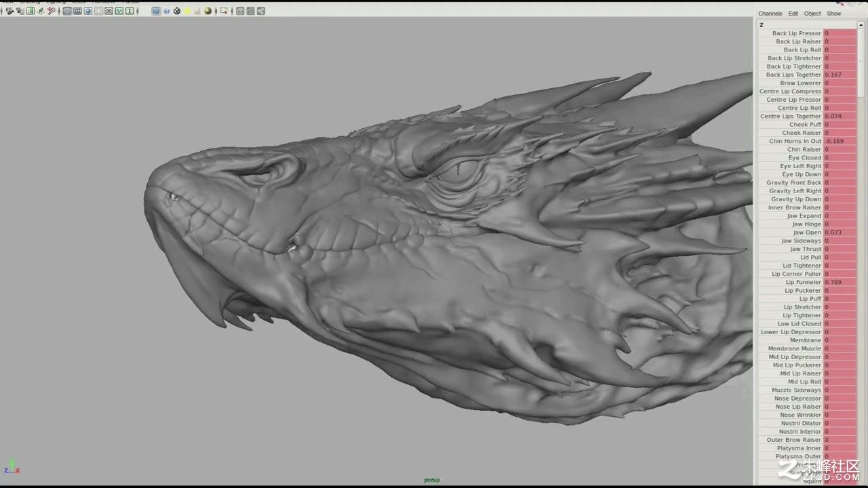Click the Isolate Select icon
Screen dimensions: 868x488
[x=224, y=11]
